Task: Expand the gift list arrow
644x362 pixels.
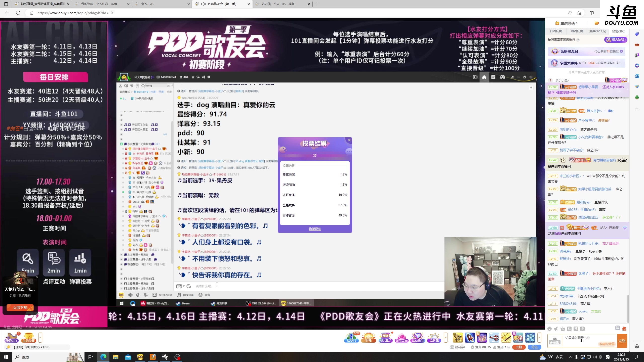Action: click(539, 337)
